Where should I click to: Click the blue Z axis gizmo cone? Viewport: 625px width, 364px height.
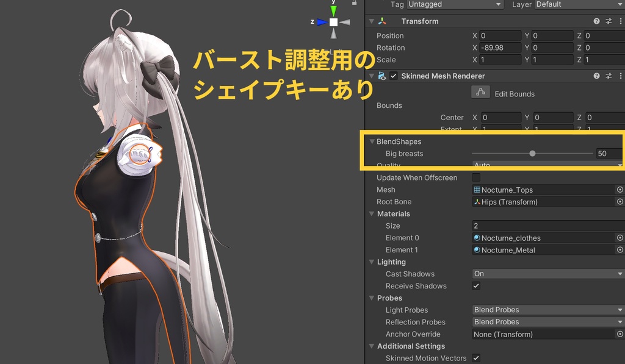pos(322,23)
